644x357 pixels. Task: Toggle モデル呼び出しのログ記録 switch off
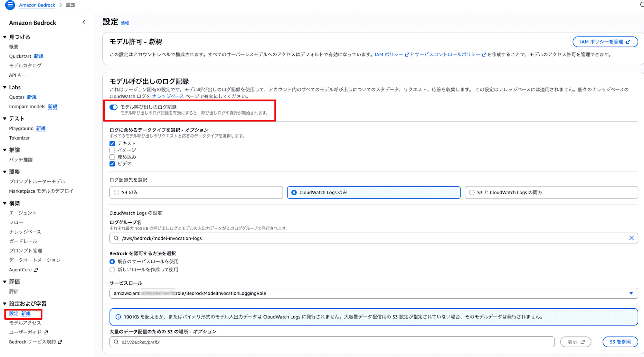[x=113, y=107]
